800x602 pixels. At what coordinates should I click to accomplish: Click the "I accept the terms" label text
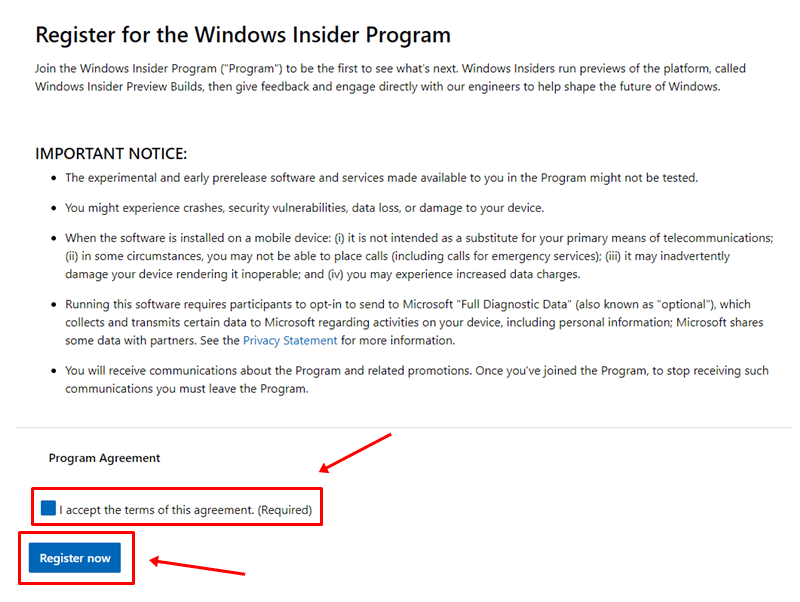pos(156,510)
